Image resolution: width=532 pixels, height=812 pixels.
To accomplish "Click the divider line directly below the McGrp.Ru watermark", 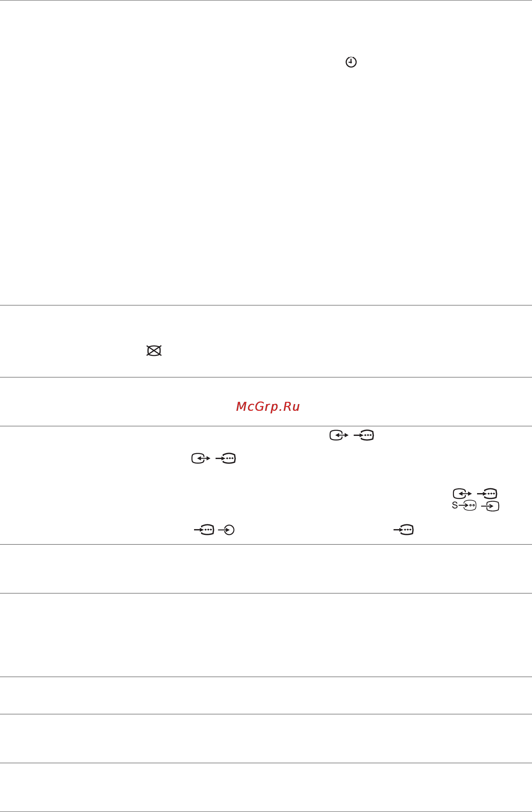I will [x=266, y=426].
